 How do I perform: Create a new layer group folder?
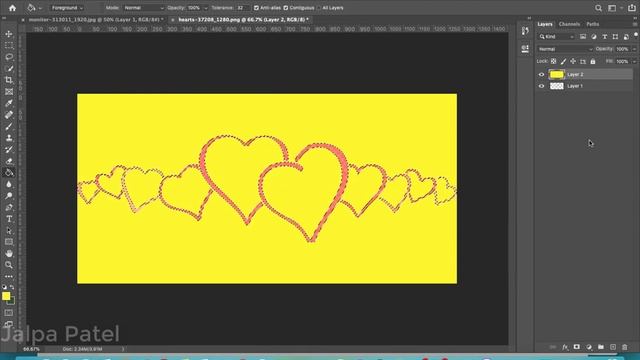click(601, 347)
